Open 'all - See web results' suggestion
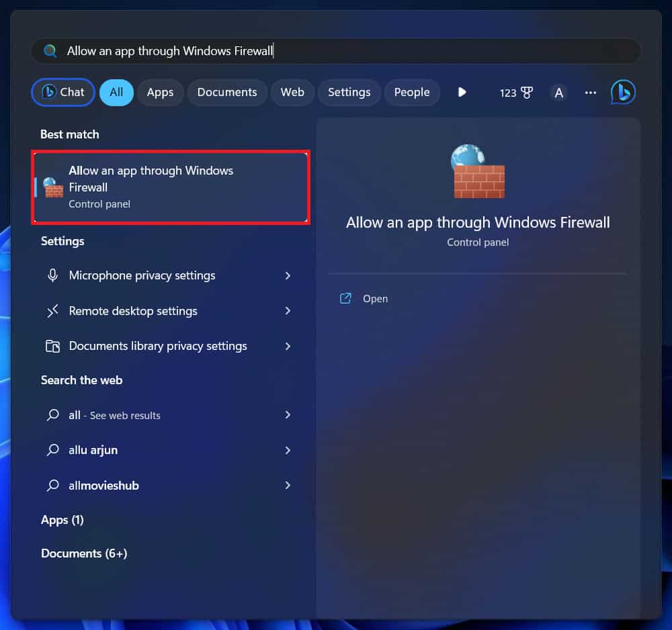The image size is (672, 630). 171,415
